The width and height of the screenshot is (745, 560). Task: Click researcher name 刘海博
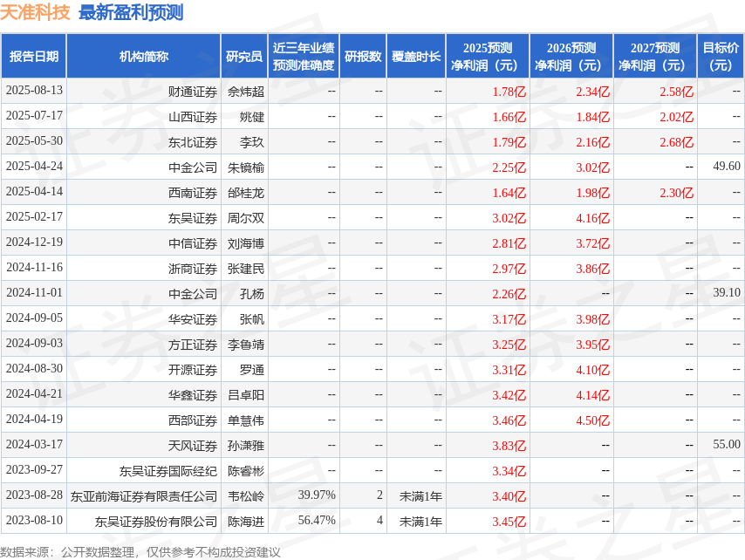(x=246, y=243)
